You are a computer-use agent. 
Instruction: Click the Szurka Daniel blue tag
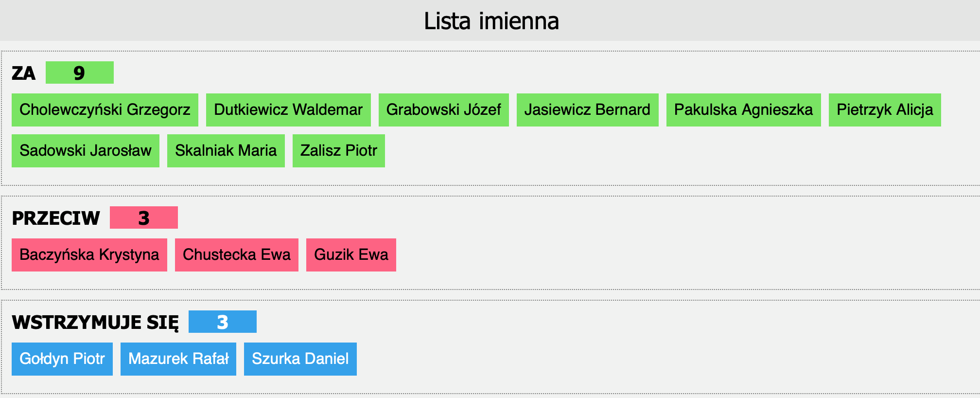click(300, 359)
